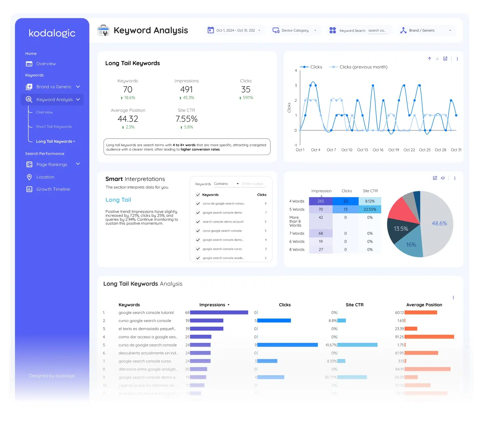Toggle the Clicks (previous month) legend entry
Image resolution: width=480 pixels, height=448 pixels.
pyautogui.click(x=358, y=67)
